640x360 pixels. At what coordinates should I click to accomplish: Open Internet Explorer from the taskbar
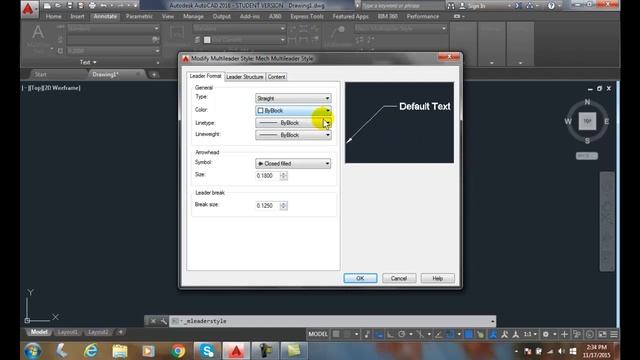tap(91, 351)
